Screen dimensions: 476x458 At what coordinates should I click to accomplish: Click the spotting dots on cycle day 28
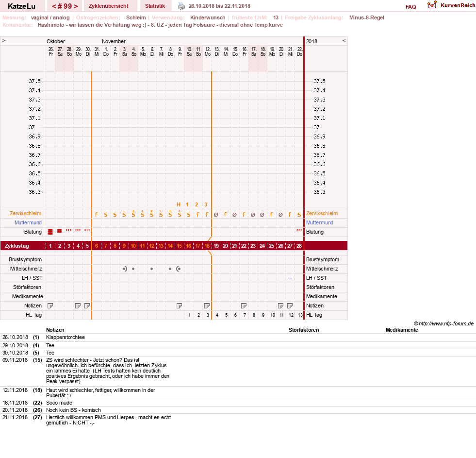299,230
